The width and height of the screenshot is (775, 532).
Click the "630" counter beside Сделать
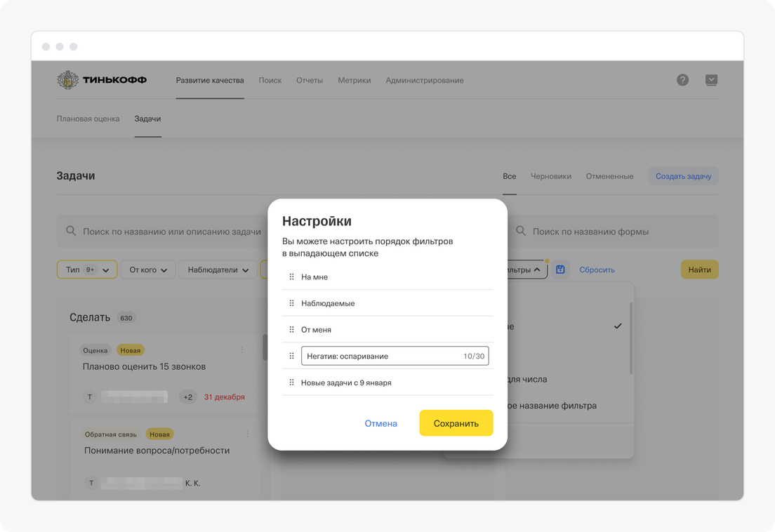pos(126,318)
